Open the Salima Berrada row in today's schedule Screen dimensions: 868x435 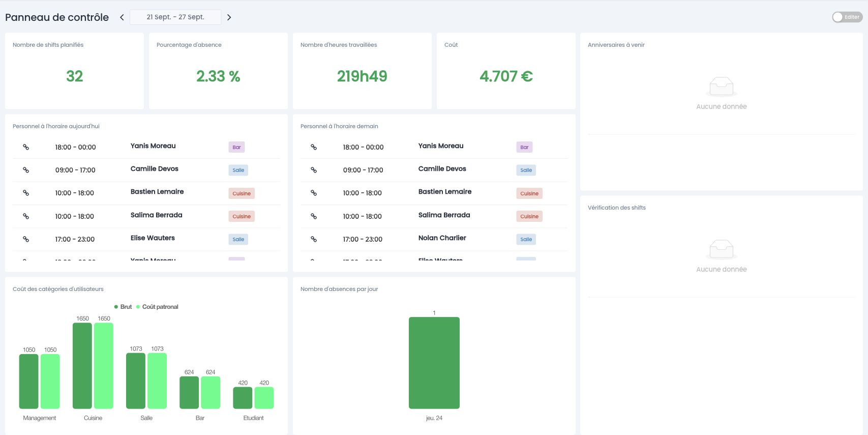click(146, 216)
